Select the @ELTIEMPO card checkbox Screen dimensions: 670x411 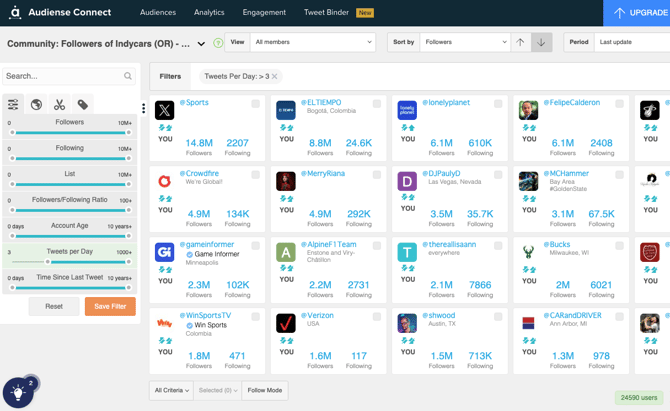coord(377,103)
